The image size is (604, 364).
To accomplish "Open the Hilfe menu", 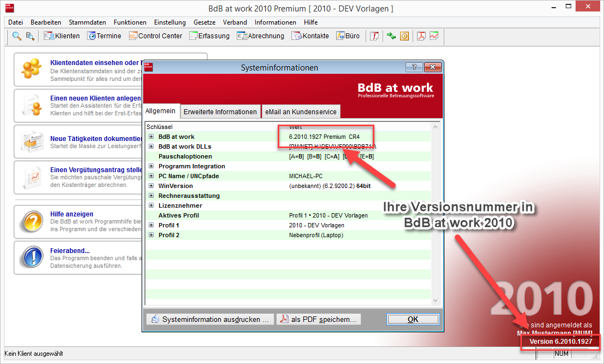I will tap(310, 22).
